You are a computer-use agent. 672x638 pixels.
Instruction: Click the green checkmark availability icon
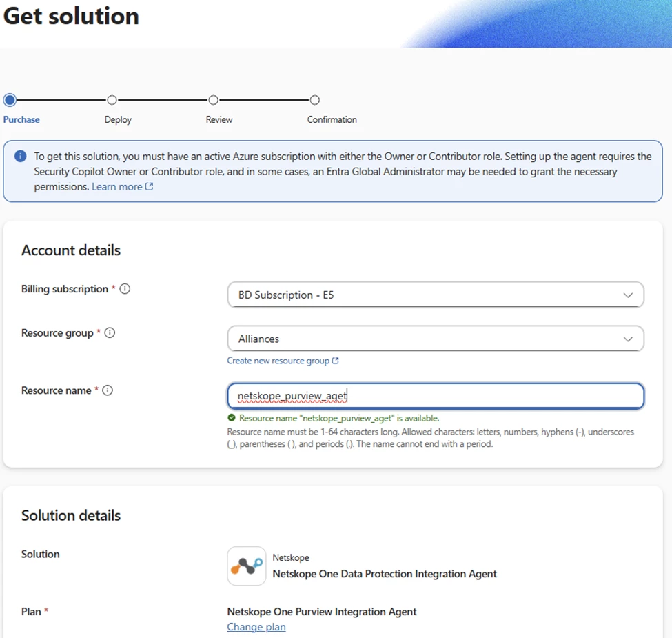coord(232,418)
